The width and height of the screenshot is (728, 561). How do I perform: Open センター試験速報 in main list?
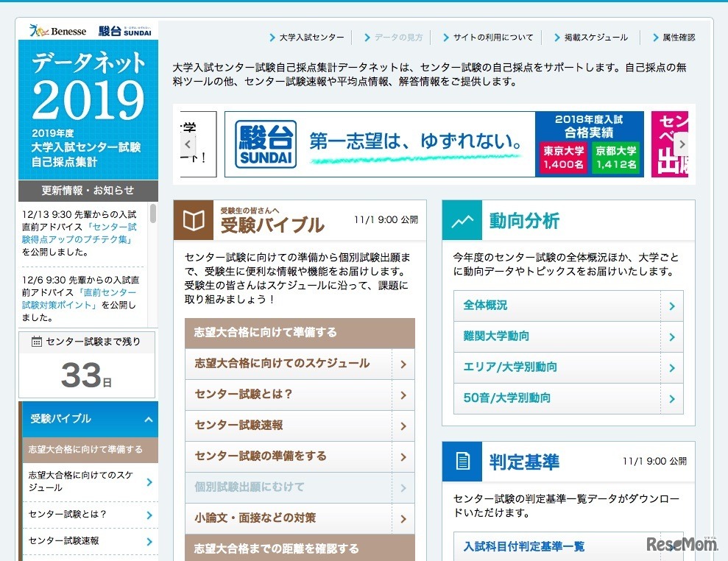coord(238,425)
